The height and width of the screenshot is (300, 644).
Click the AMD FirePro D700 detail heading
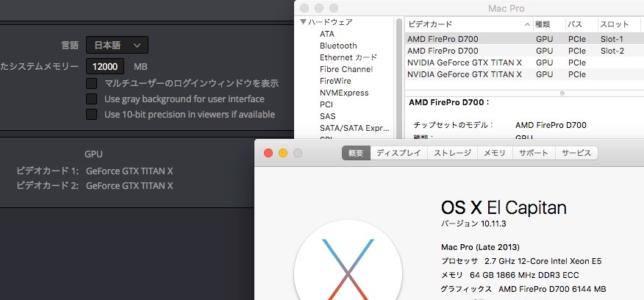tap(449, 102)
